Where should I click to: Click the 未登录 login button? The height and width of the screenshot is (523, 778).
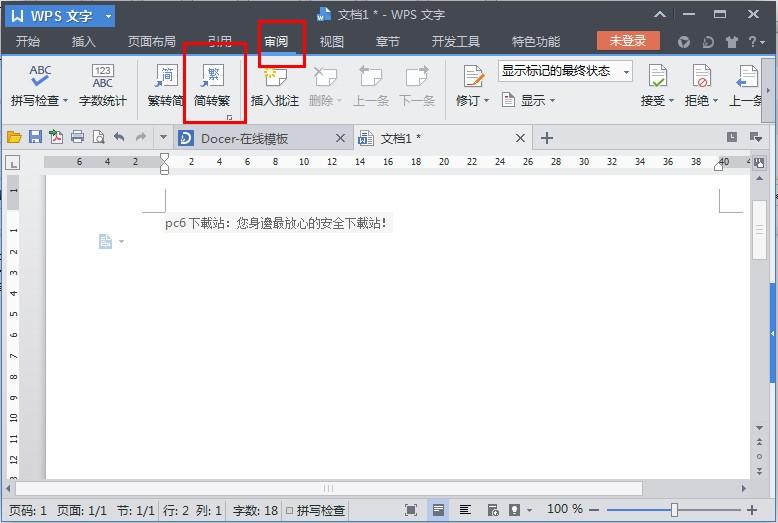pos(628,41)
